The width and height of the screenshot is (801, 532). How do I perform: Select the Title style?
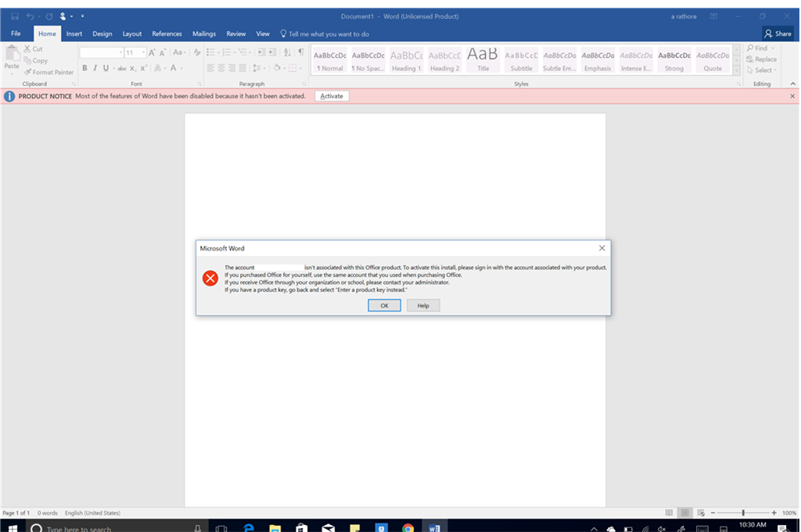tap(483, 60)
